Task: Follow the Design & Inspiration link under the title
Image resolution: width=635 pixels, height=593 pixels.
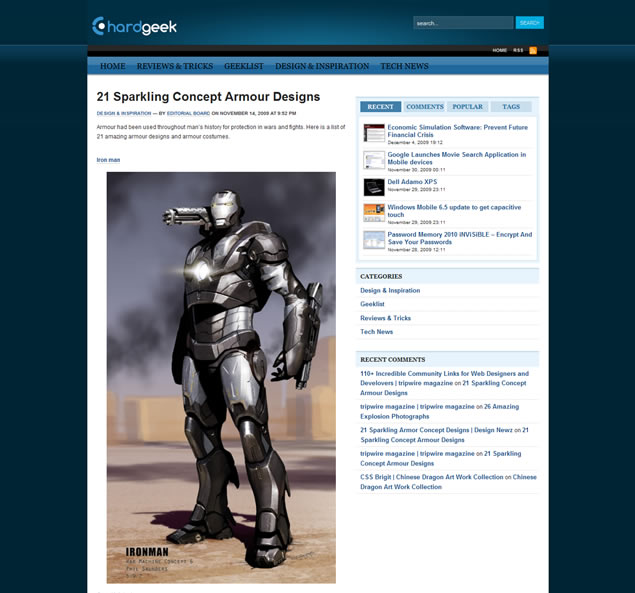Action: click(x=124, y=113)
